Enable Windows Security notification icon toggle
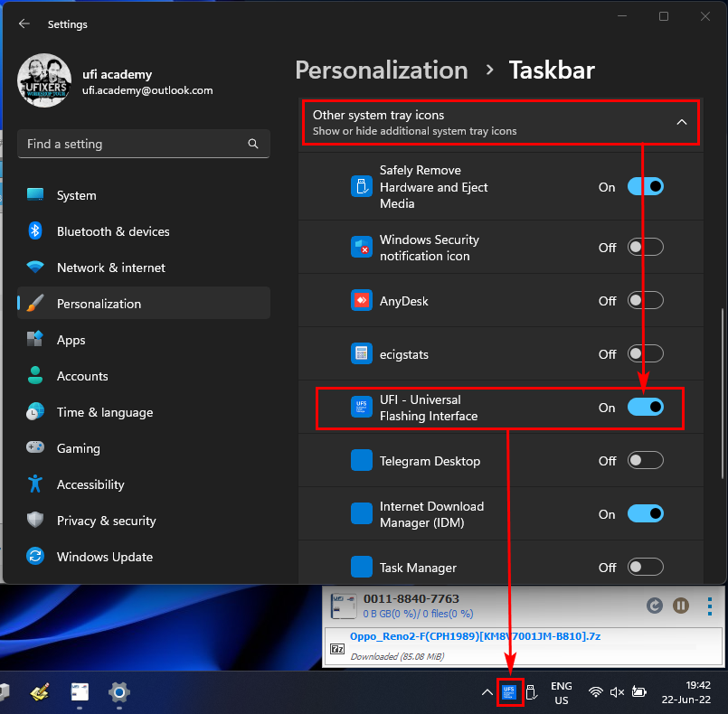 [x=646, y=248]
